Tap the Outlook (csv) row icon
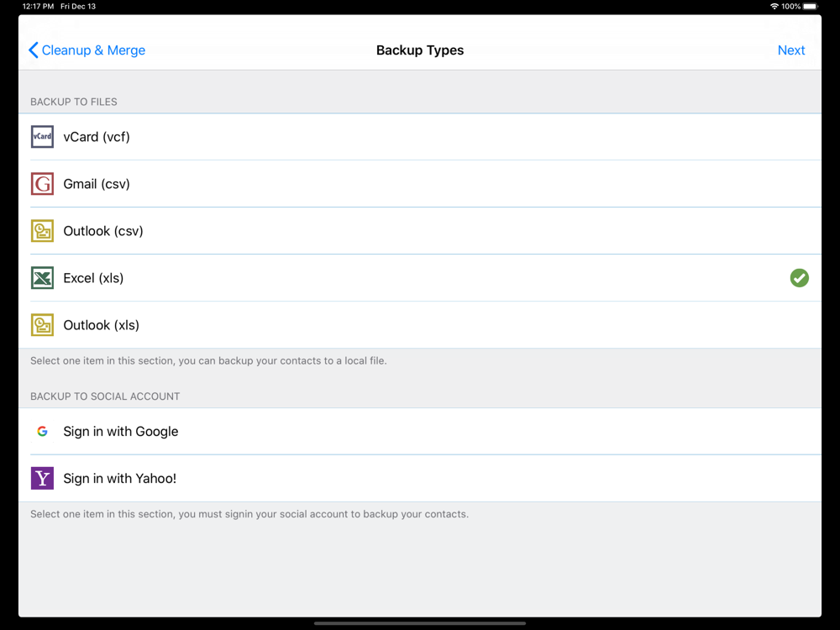 (42, 231)
